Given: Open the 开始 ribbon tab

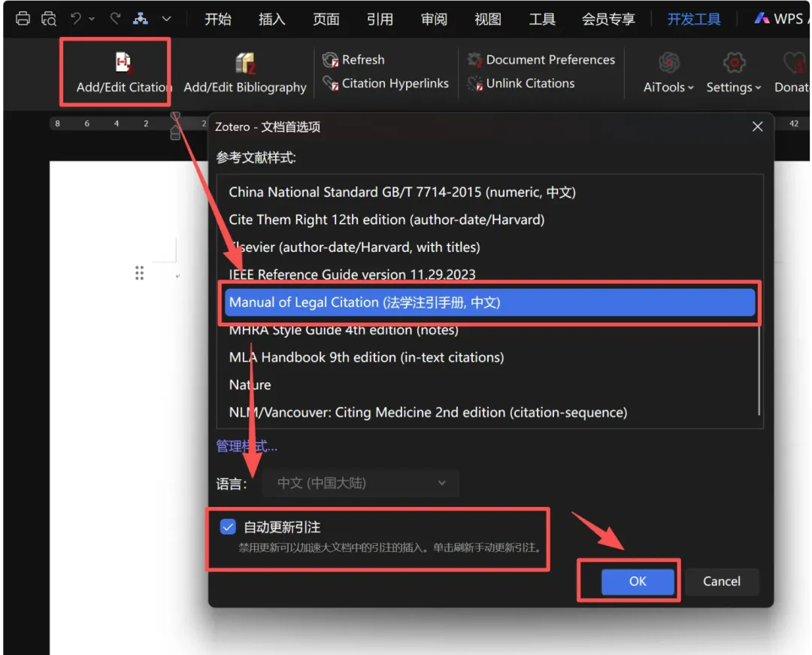Looking at the screenshot, I should (218, 19).
